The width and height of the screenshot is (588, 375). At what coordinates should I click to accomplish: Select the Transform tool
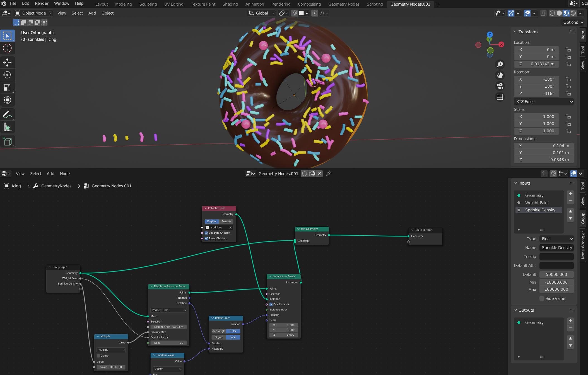tap(7, 100)
